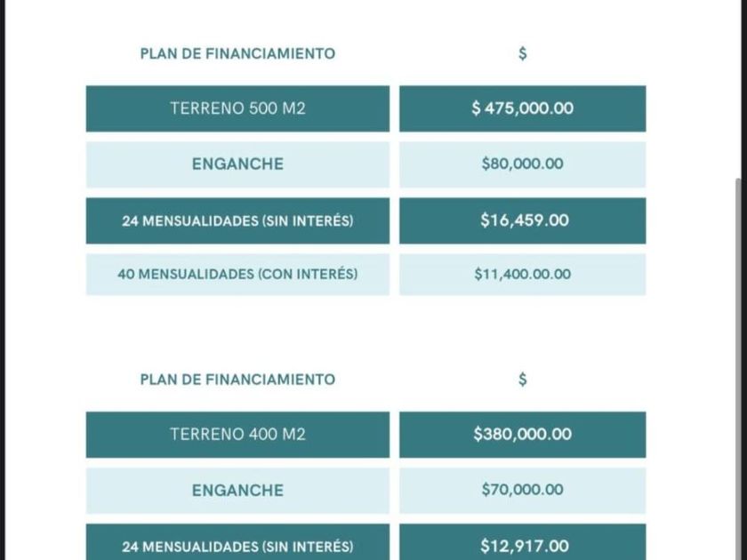Screen dimensions: 747x560
Task: Select the $ 475,000.00 price cell
Action: click(523, 108)
